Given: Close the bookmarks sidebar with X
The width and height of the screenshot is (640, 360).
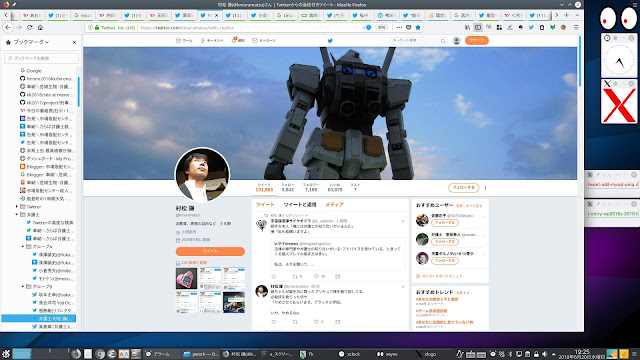Looking at the screenshot, I should (74, 42).
